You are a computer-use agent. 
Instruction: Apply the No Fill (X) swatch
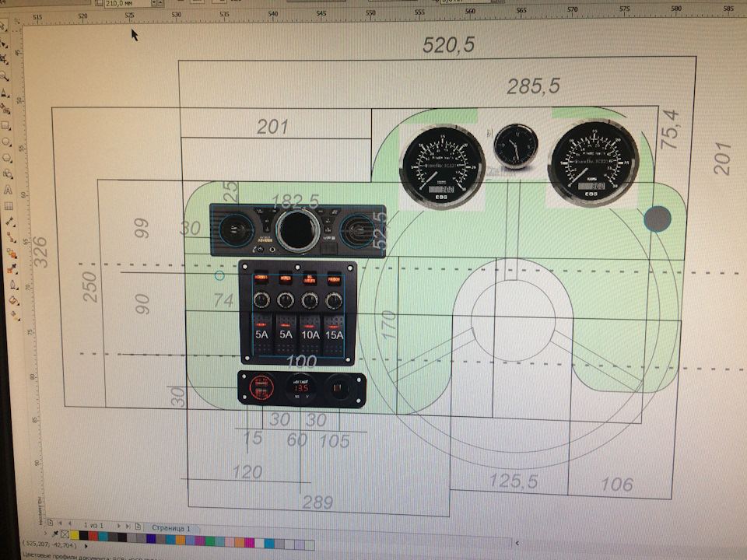tap(65, 535)
